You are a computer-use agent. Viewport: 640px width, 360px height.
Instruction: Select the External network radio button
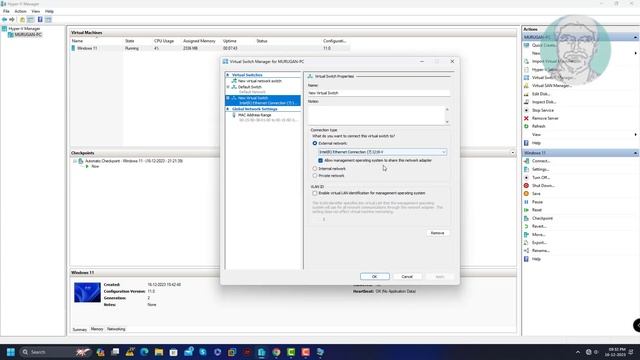315,143
